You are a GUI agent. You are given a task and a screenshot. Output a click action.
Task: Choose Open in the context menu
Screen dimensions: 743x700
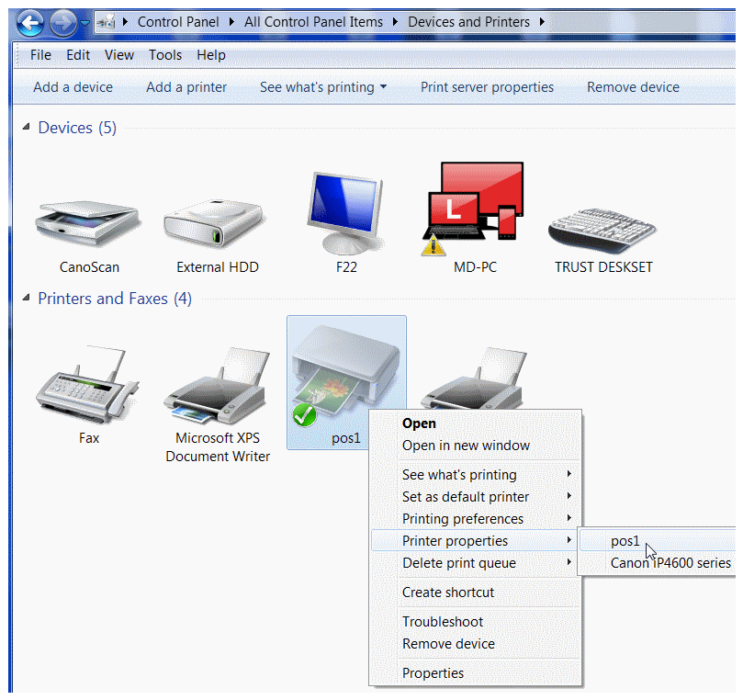pos(475,423)
